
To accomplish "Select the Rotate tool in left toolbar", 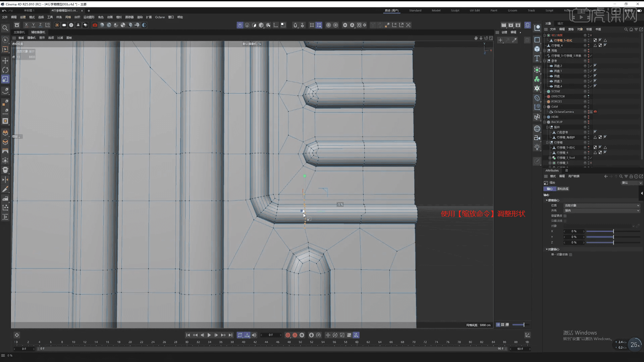I will pos(5,70).
